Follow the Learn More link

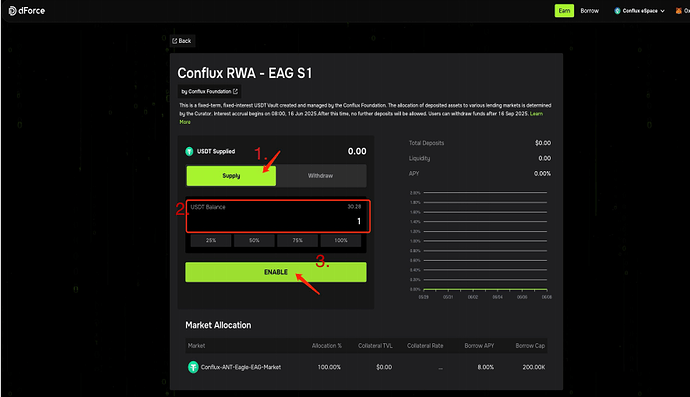point(536,114)
